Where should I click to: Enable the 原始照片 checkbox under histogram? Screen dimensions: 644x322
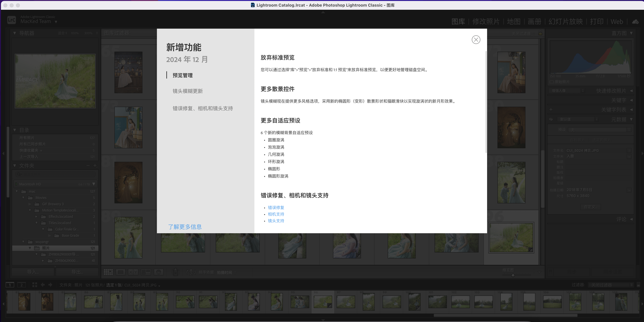click(552, 82)
